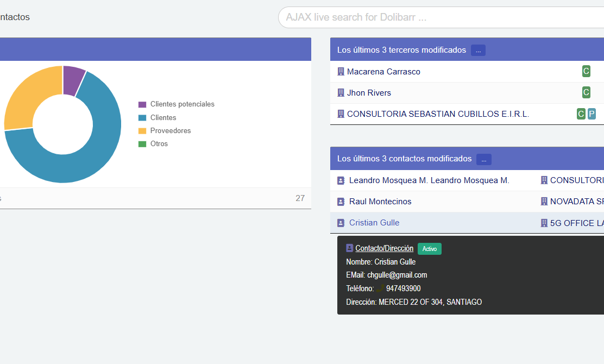Expand full list of modified contactos
Viewport: 604px width, 364px height.
(483, 159)
